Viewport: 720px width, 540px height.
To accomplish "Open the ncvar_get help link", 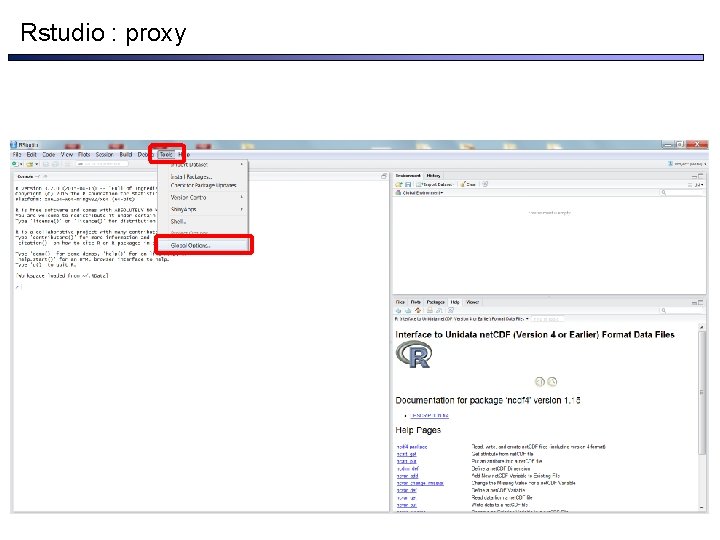I will tap(406, 498).
